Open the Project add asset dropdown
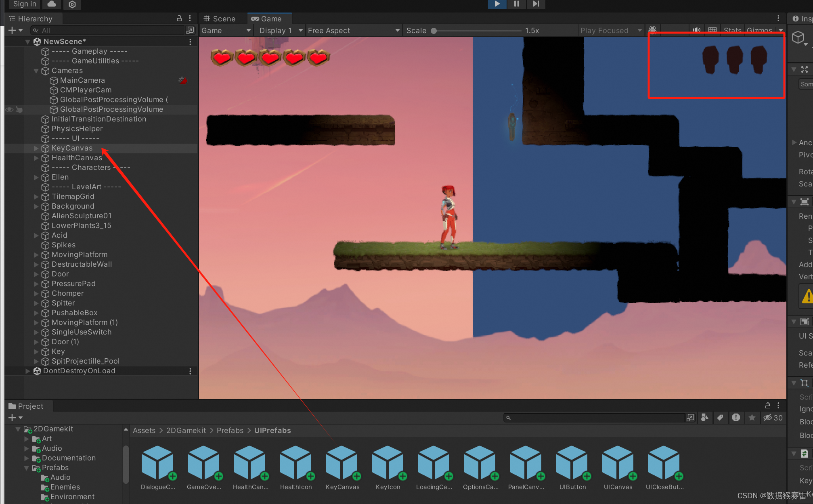Screen dimensions: 813x504 coord(16,418)
